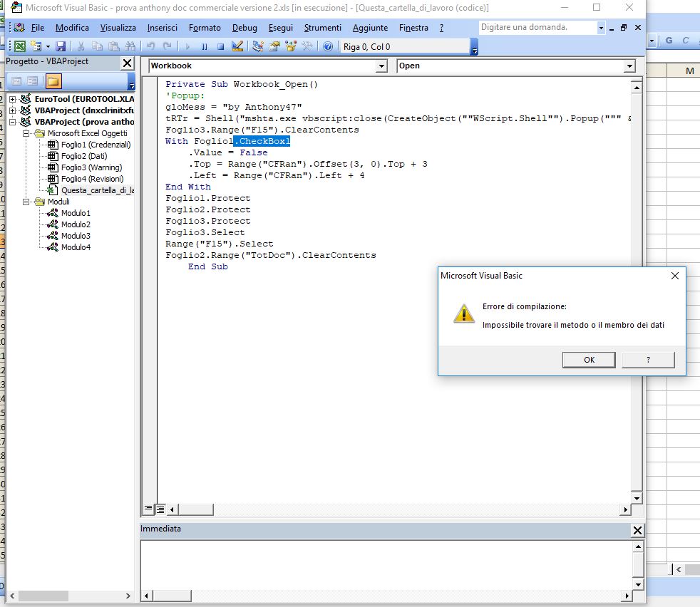Screen dimensions: 700x607
Task: Collapse the Moduli folder node
Action: point(26,202)
